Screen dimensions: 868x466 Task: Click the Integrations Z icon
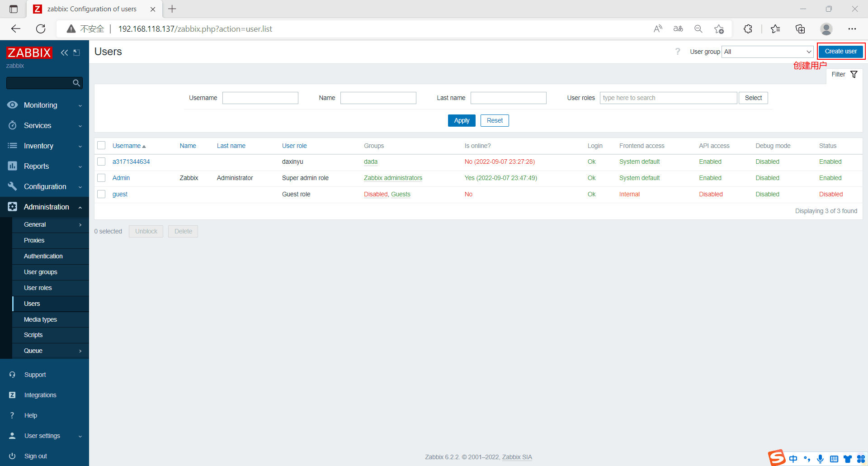point(12,395)
